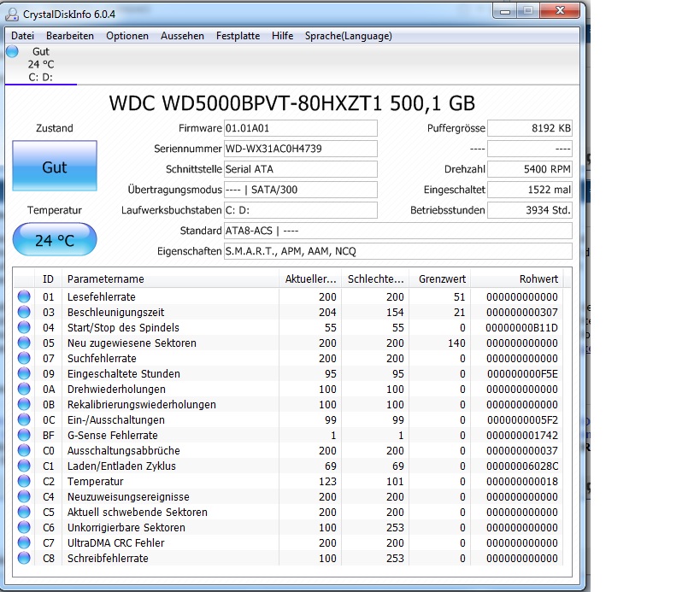The height and width of the screenshot is (592, 700).
Task: Click the Eigenschaften S.M.A.R.T. field
Action: tap(397, 251)
